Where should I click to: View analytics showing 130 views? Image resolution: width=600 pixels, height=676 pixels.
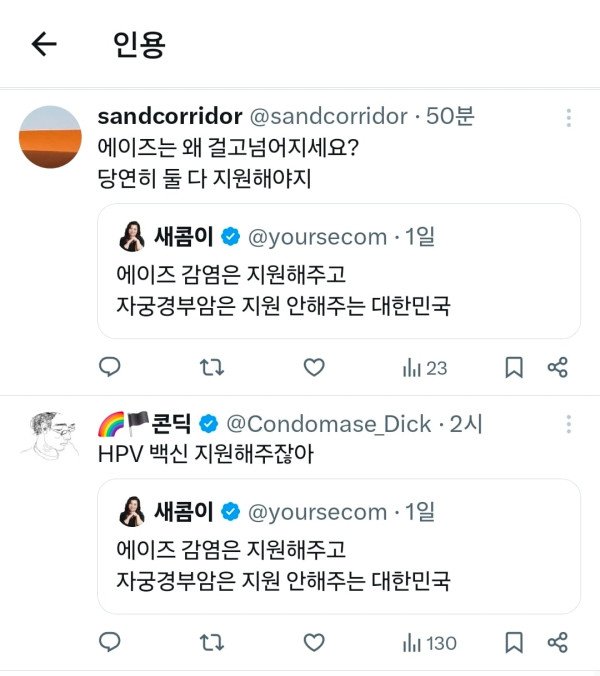429,643
